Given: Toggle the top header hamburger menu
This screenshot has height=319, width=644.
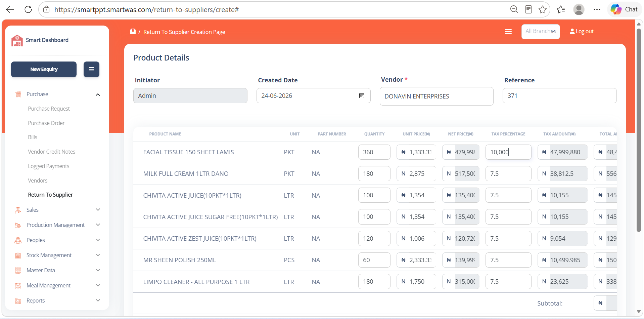Looking at the screenshot, I should (508, 32).
